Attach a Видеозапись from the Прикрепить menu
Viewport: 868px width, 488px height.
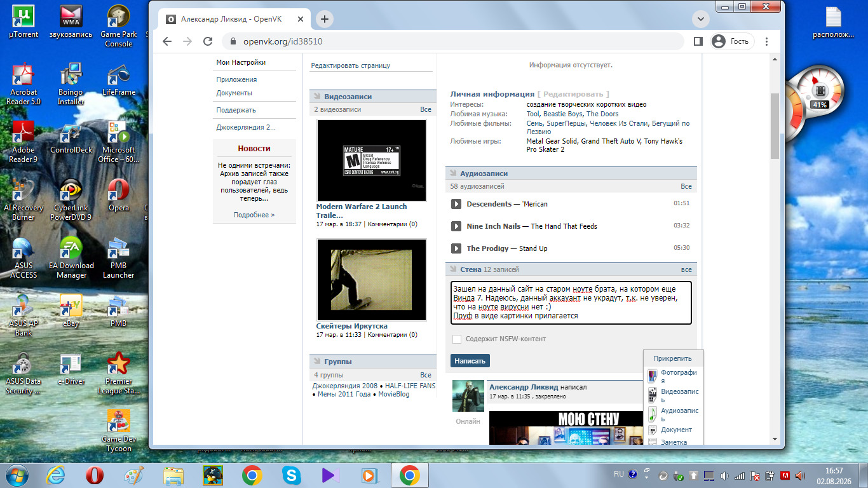(673, 395)
